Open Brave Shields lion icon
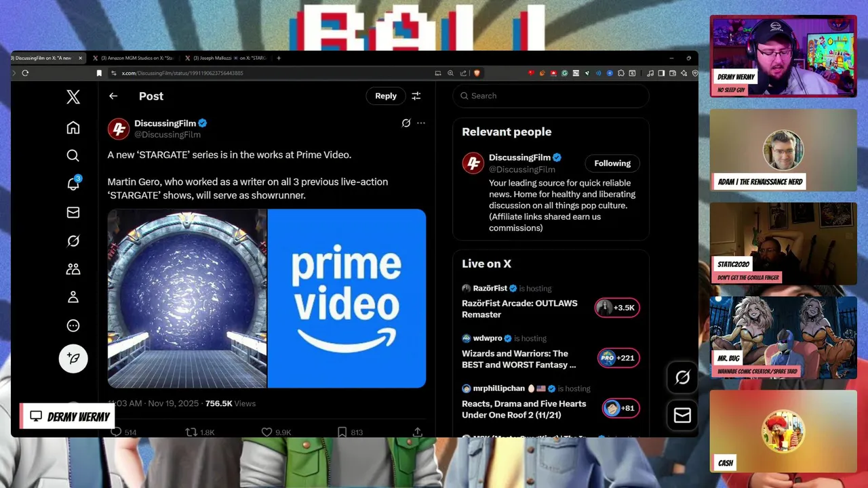 coord(477,73)
